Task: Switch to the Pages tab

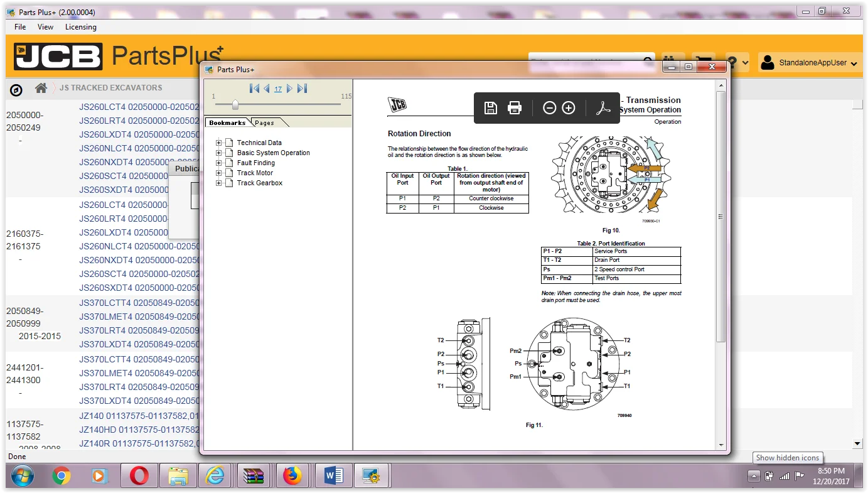Action: 264,123
